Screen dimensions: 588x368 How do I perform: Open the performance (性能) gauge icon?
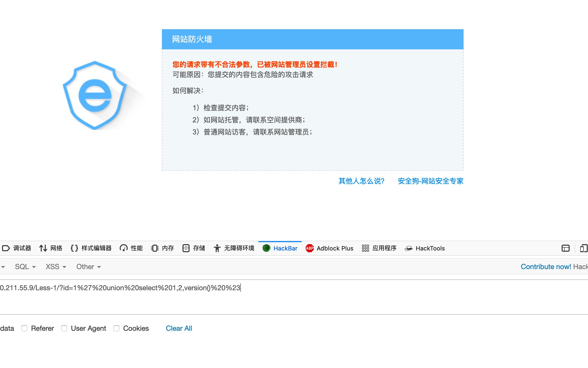(x=123, y=248)
